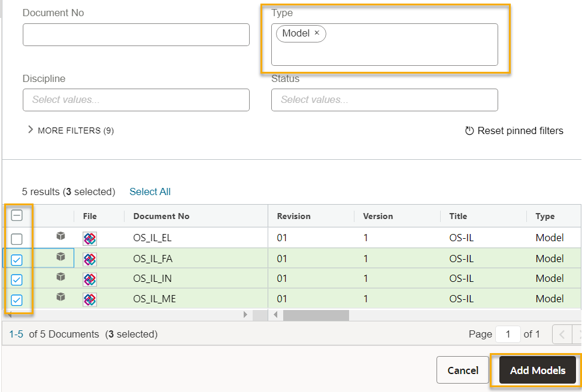Click Select All link

point(150,192)
